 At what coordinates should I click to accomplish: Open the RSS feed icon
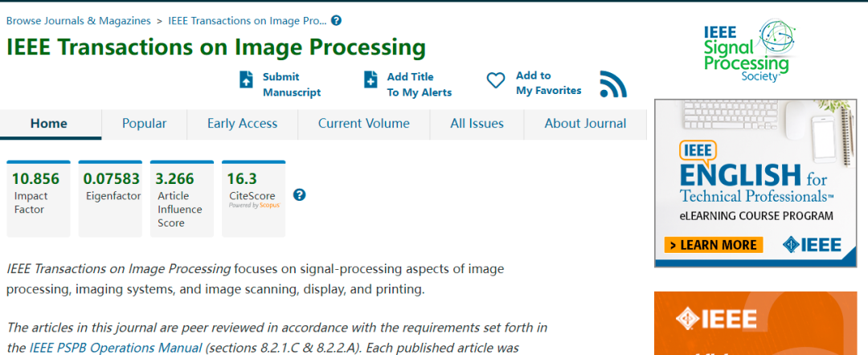612,84
